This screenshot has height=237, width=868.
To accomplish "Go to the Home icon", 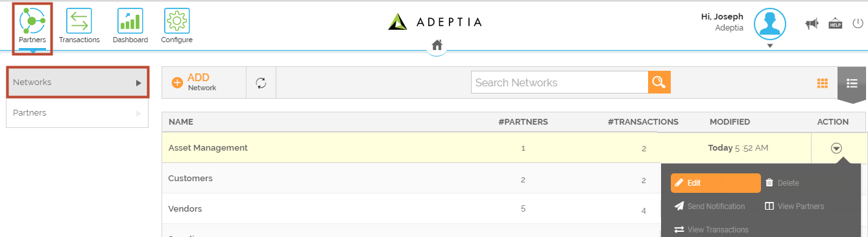I will point(437,45).
